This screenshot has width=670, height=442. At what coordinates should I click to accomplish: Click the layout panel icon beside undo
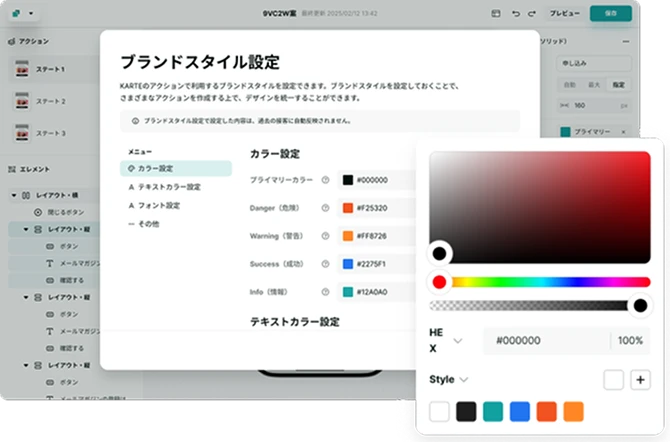(496, 14)
